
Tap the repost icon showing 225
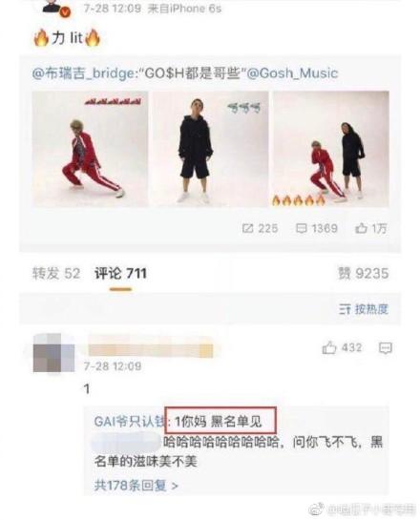coord(248,228)
